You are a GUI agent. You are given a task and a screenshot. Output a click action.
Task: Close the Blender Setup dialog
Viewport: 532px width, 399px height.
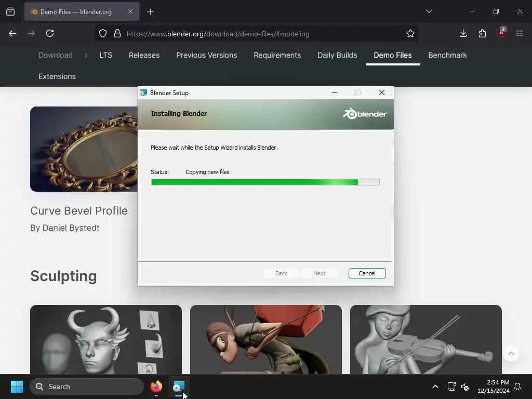coord(382,92)
